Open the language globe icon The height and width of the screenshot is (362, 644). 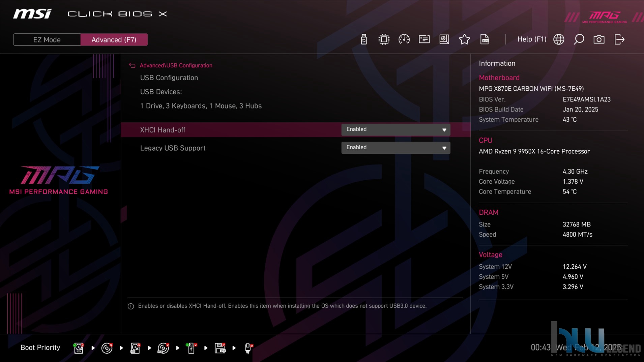pyautogui.click(x=559, y=39)
